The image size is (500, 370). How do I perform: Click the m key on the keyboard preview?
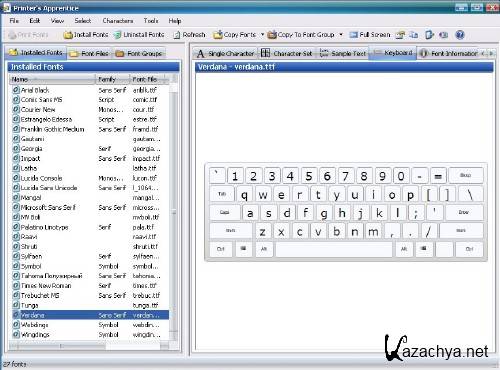tap(373, 231)
